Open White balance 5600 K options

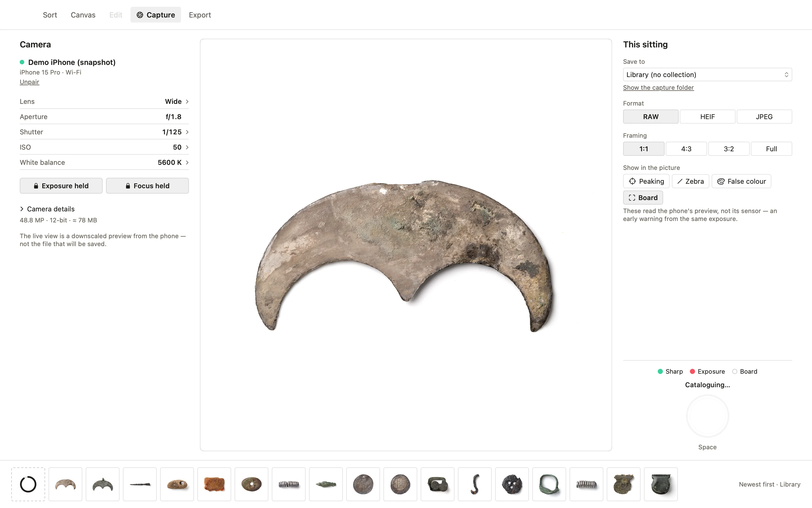104,163
